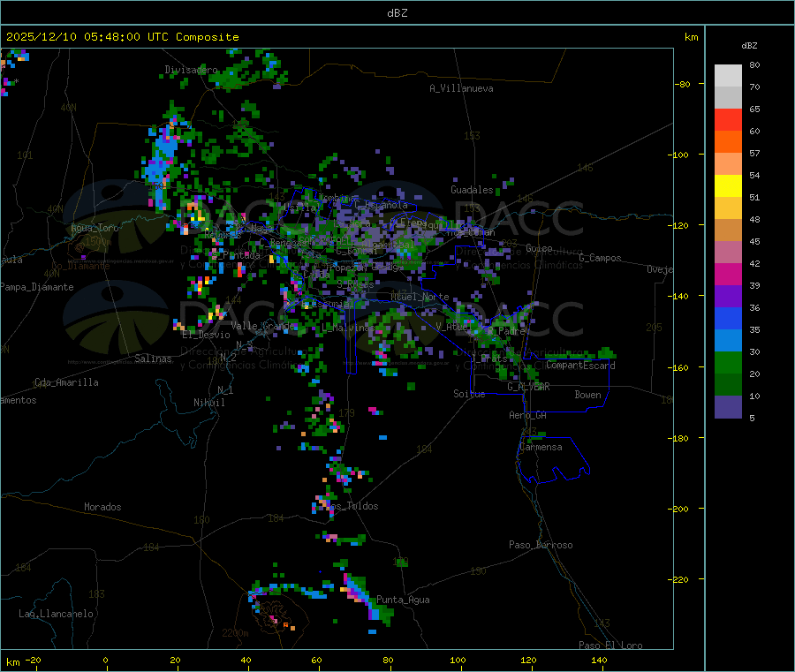Select the slate 5-10 dBZ legend swatch
This screenshot has width=795, height=672.
pyautogui.click(x=728, y=407)
